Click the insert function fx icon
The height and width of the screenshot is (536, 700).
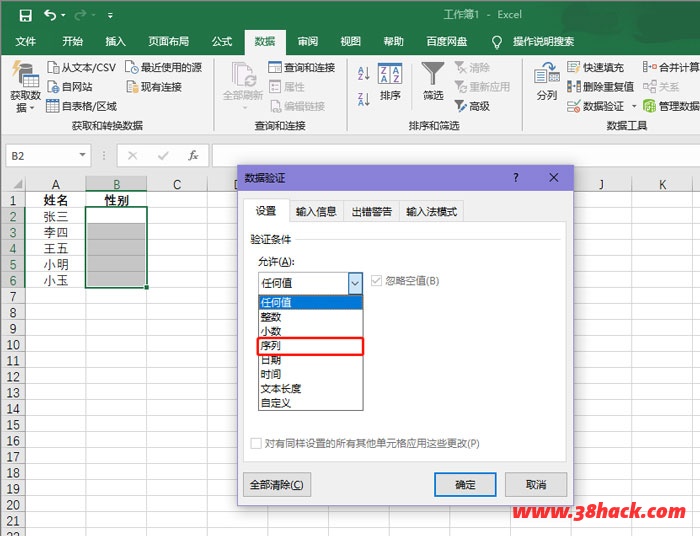[192, 156]
